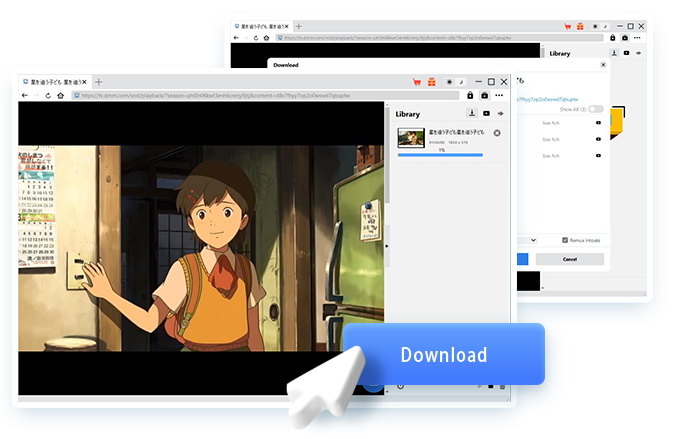Viewport: 686px width, 439px height.
Task: Click the blue link in the Download dialog
Action: point(548,99)
